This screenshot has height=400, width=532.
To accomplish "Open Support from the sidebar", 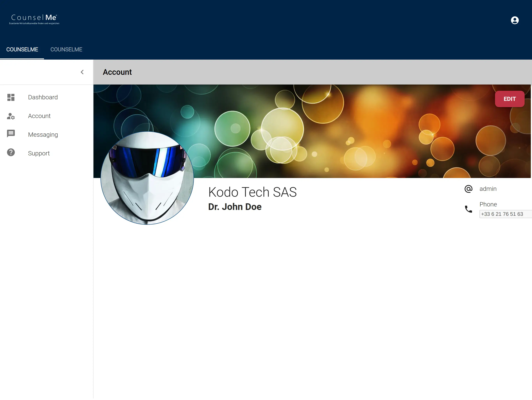I will tap(46, 153).
